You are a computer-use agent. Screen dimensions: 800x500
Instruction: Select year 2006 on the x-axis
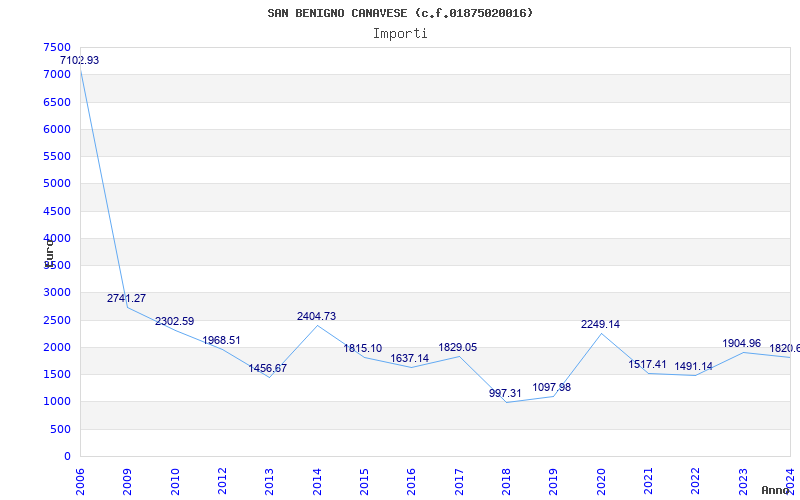(81, 481)
